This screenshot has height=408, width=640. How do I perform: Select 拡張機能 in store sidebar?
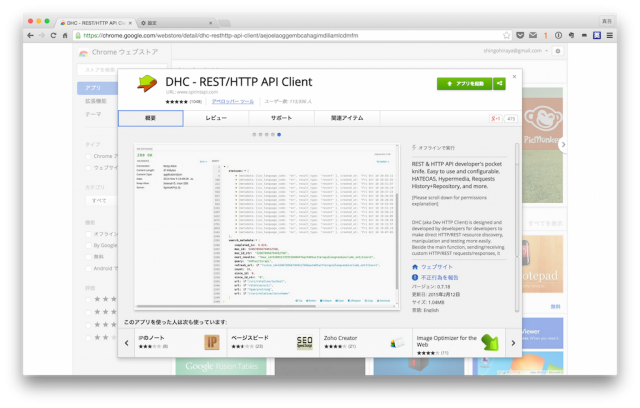click(96, 101)
